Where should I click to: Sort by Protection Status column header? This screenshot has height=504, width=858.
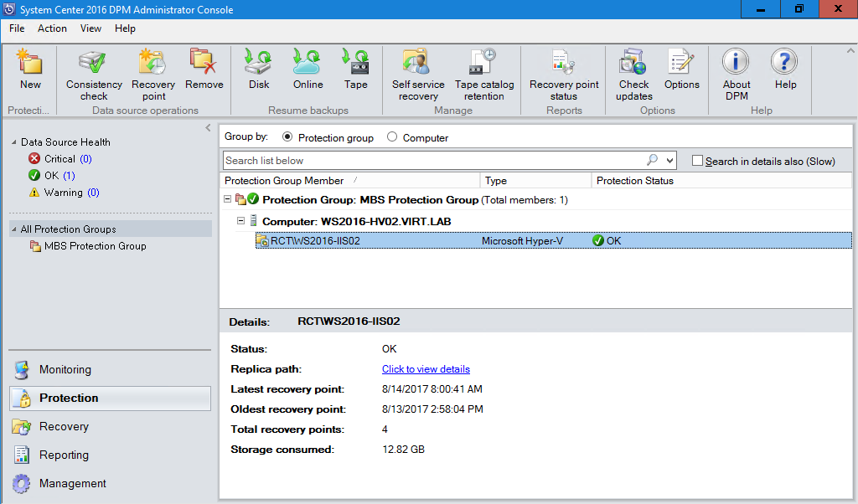coord(721,180)
